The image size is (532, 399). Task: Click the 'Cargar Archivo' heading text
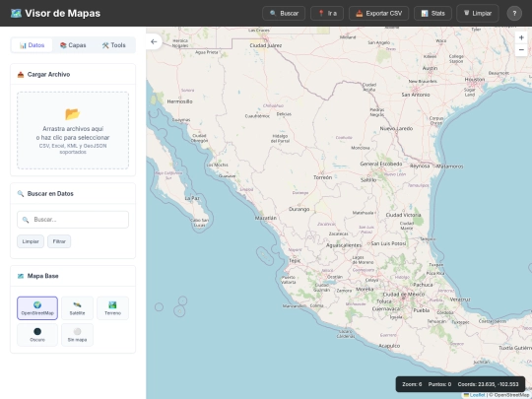(x=48, y=75)
